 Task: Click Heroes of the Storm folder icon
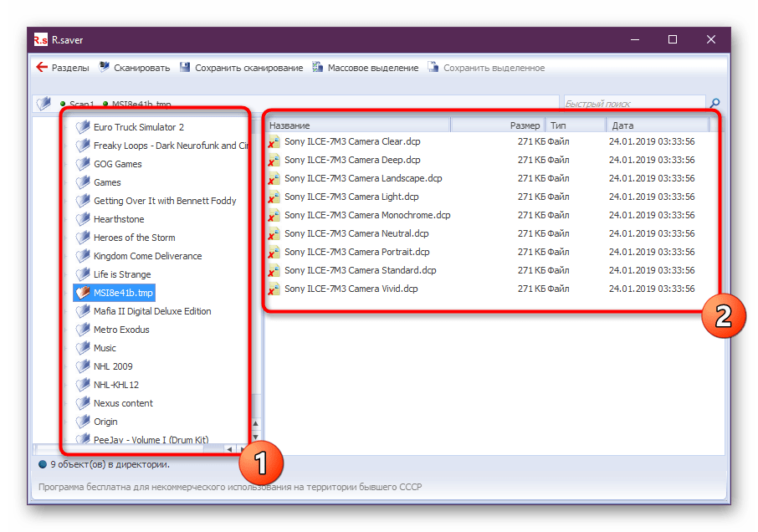(x=83, y=237)
